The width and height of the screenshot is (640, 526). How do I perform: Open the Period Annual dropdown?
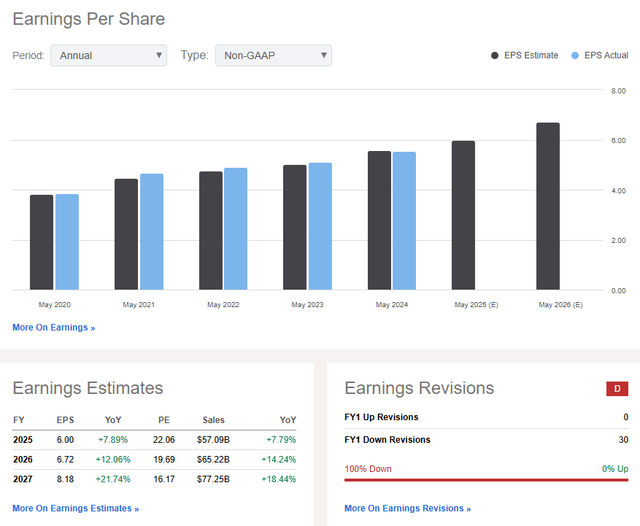[109, 55]
